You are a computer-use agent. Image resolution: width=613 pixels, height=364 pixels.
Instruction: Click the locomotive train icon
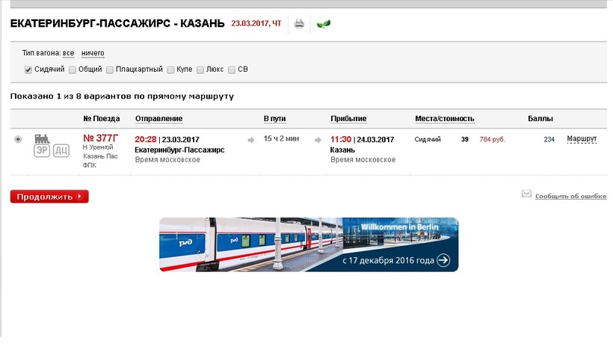[42, 138]
